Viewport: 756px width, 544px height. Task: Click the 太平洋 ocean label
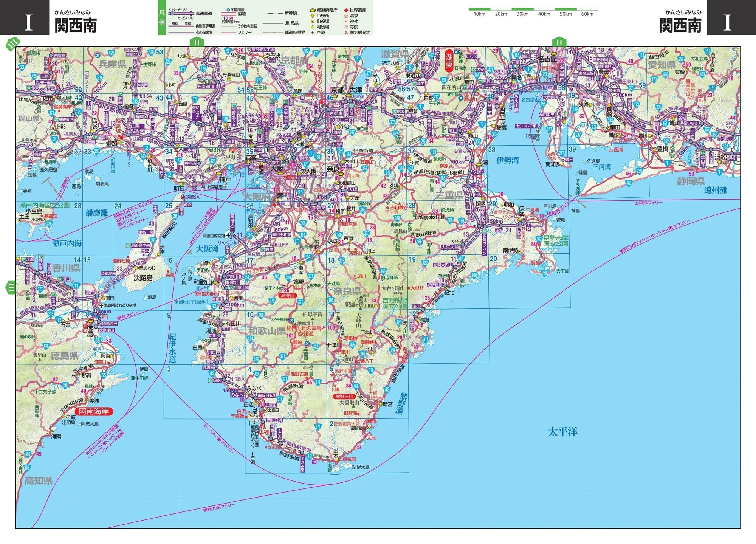point(562,432)
